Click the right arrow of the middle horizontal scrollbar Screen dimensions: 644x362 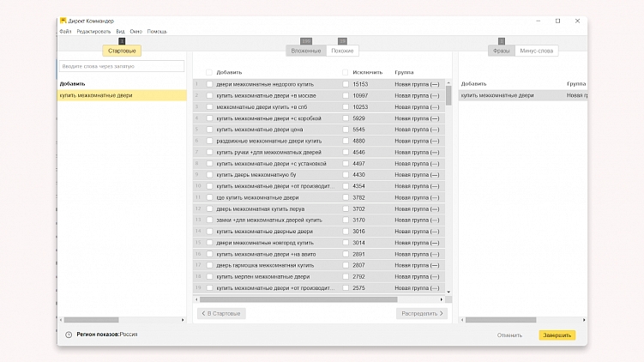coord(442,299)
